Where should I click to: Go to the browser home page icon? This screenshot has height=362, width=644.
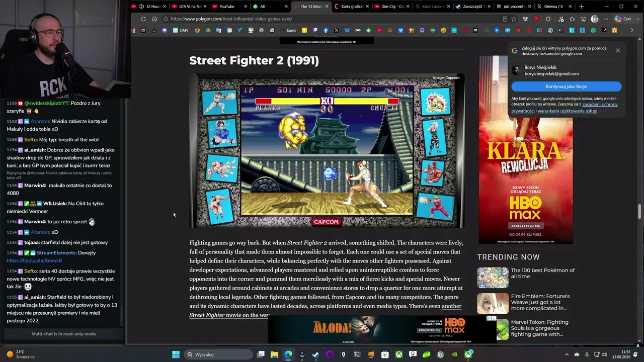154,19
